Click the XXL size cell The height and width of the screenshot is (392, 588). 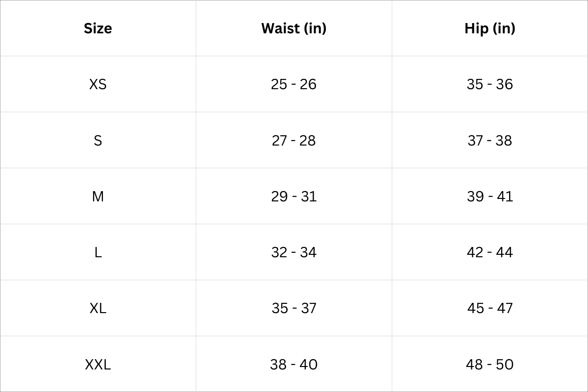[98, 365]
